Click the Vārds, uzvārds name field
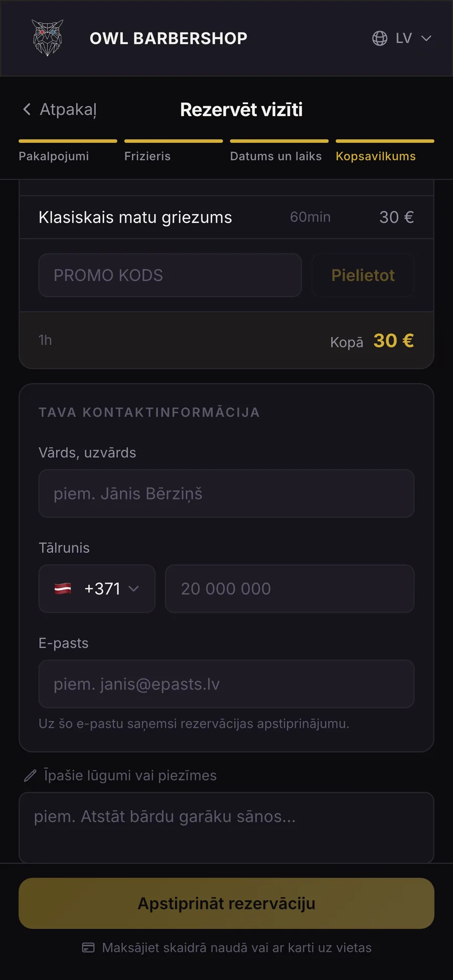 tap(226, 494)
